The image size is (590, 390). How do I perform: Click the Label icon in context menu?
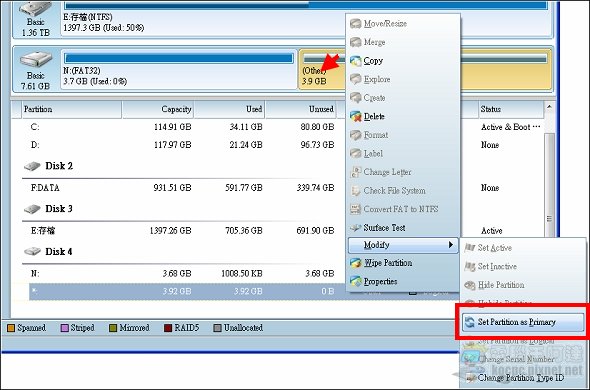point(356,154)
